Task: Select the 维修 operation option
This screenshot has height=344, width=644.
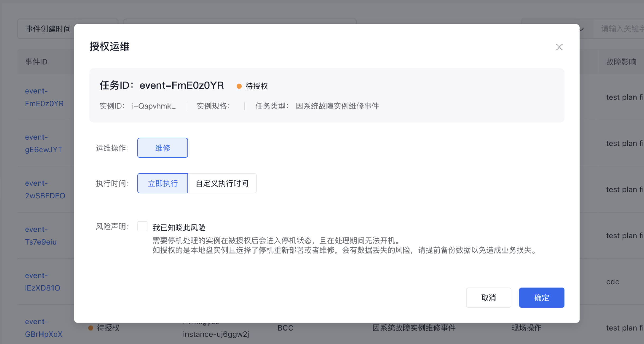Action: click(x=162, y=148)
